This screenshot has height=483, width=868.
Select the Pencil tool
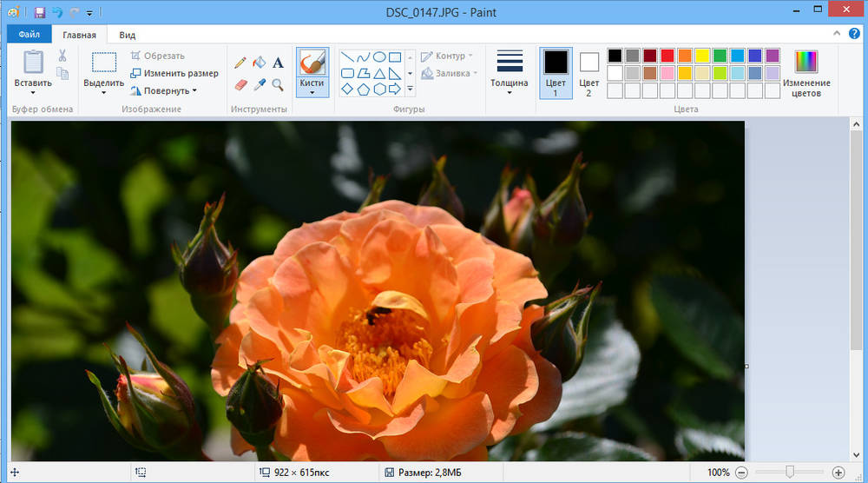[241, 63]
